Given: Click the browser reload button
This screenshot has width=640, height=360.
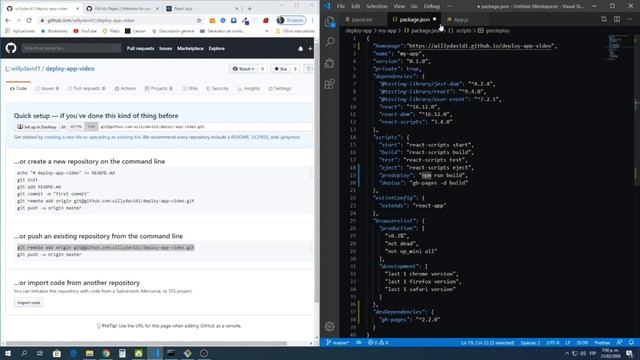Looking at the screenshot, I should pos(29,20).
